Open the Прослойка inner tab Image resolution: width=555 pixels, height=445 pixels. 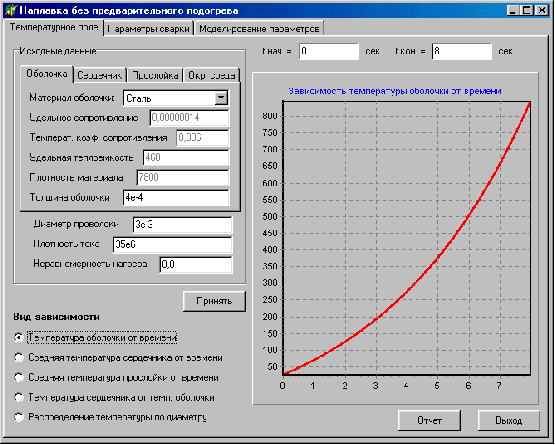coord(155,75)
